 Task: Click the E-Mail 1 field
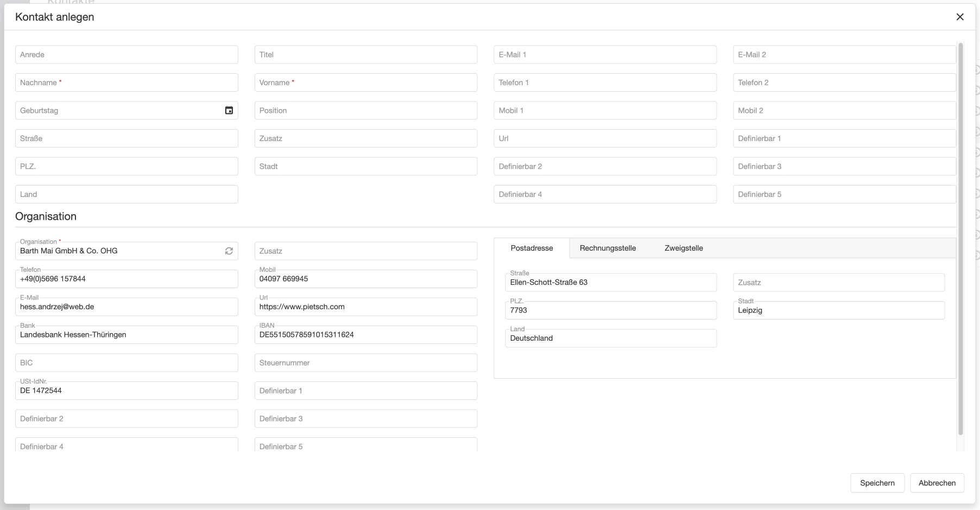pos(605,55)
